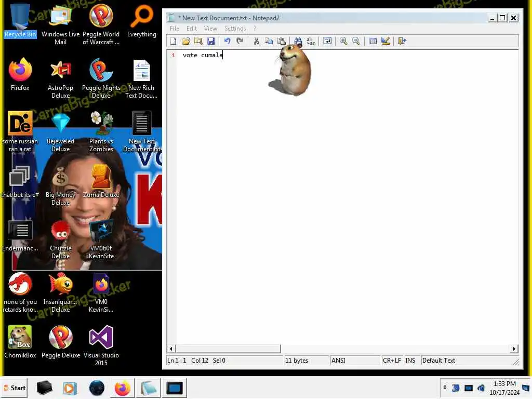The image size is (532, 399).
Task: Select Peggle World of Warcraft desktop icon
Action: (x=101, y=24)
